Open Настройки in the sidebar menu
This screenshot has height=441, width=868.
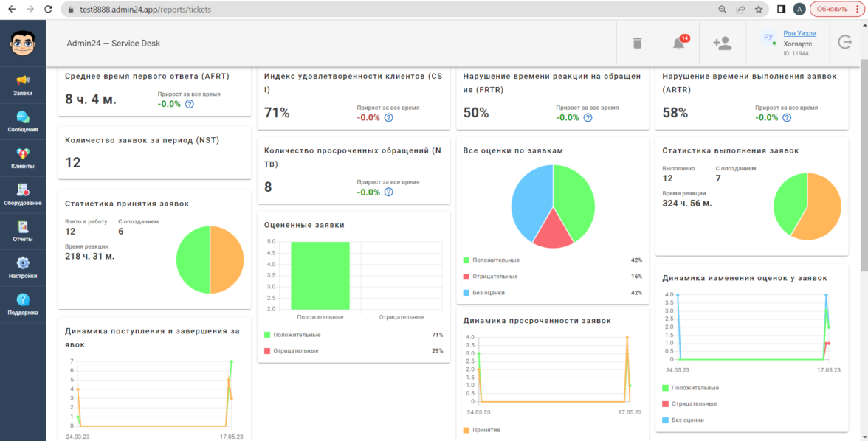[23, 267]
